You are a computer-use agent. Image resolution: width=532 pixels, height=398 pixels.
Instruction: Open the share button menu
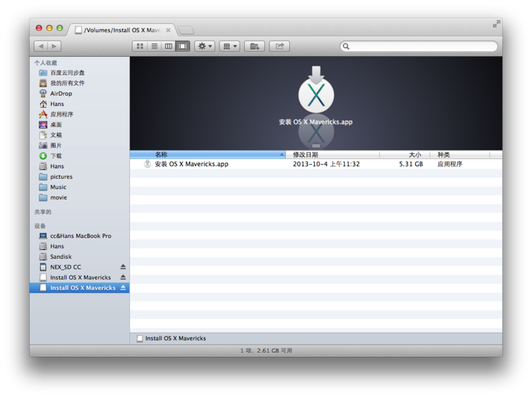279,46
